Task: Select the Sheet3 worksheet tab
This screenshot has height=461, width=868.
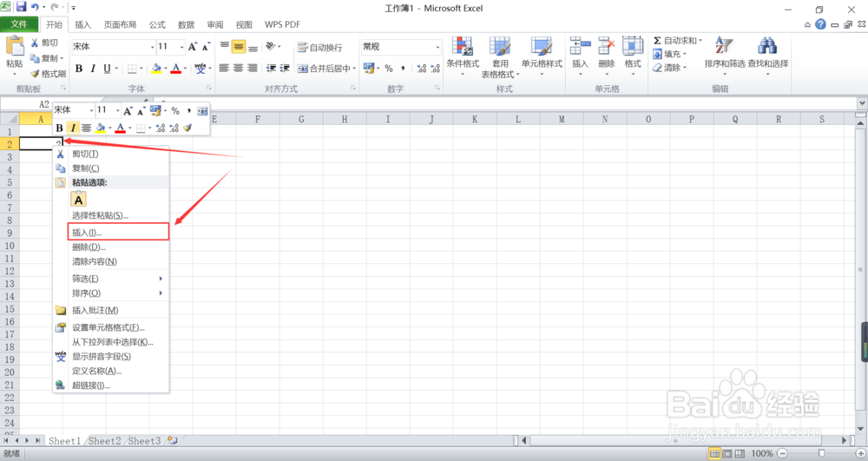Action: pyautogui.click(x=144, y=440)
